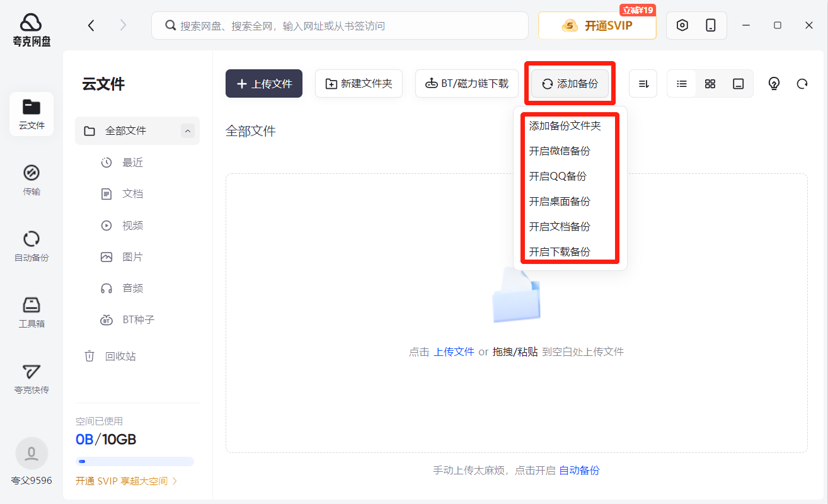
Task: Open the 传输 transfer section
Action: [32, 180]
